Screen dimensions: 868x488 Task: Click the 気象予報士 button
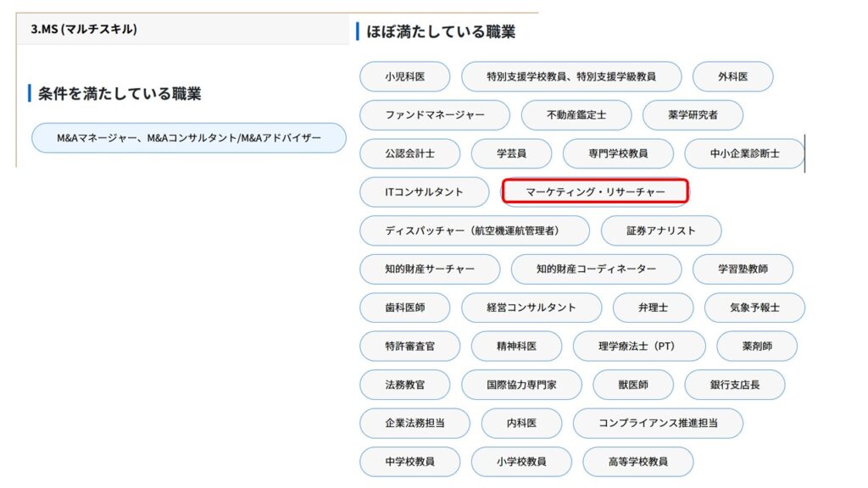pyautogui.click(x=754, y=308)
